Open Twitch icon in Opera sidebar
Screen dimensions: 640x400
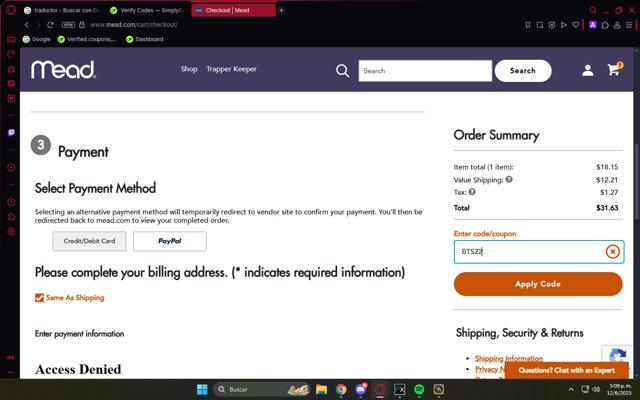pyautogui.click(x=11, y=133)
